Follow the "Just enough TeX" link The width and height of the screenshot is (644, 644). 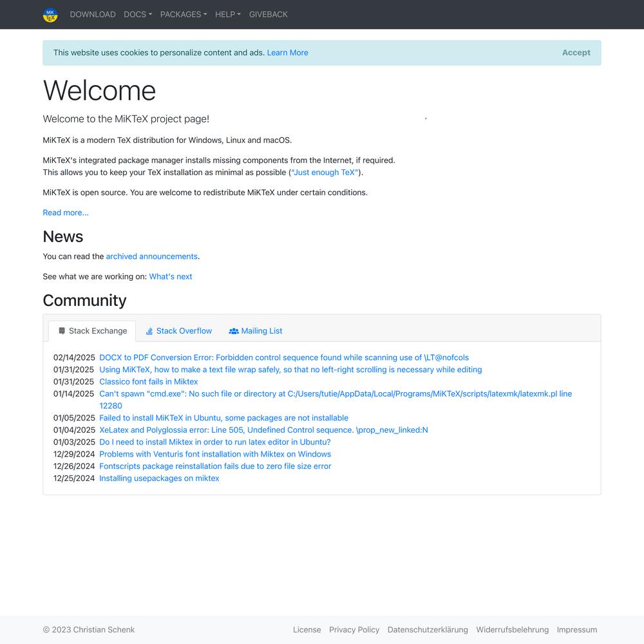tap(325, 173)
